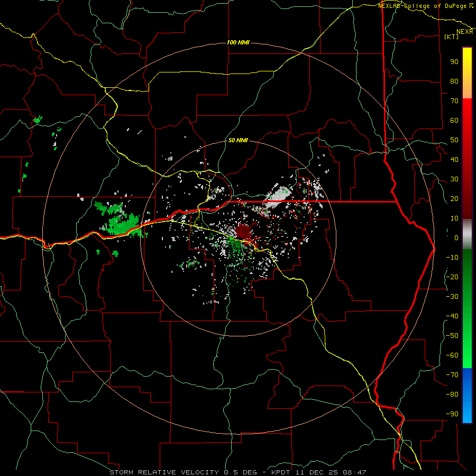Click the -40 value on the velocity scale
The height and width of the screenshot is (476, 476).
tap(452, 316)
